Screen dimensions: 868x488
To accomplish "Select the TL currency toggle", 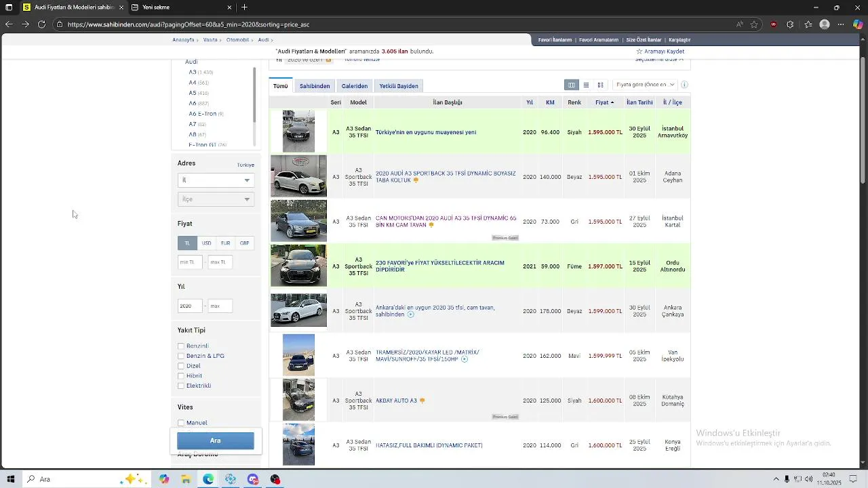I will click(x=187, y=243).
